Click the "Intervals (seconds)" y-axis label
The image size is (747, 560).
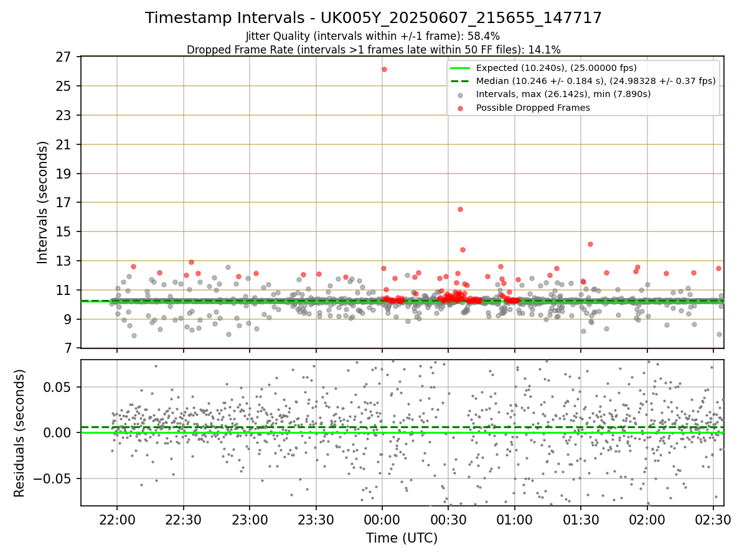pos(42,202)
